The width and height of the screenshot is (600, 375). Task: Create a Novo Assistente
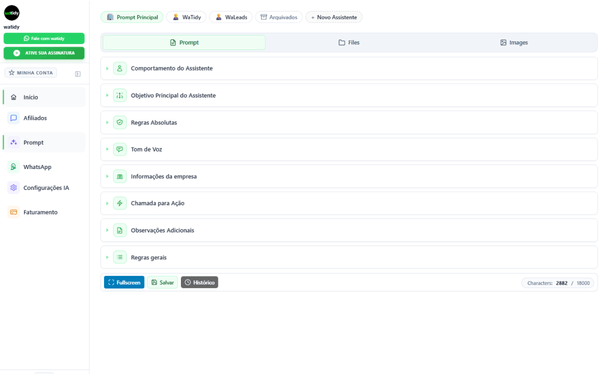click(334, 17)
